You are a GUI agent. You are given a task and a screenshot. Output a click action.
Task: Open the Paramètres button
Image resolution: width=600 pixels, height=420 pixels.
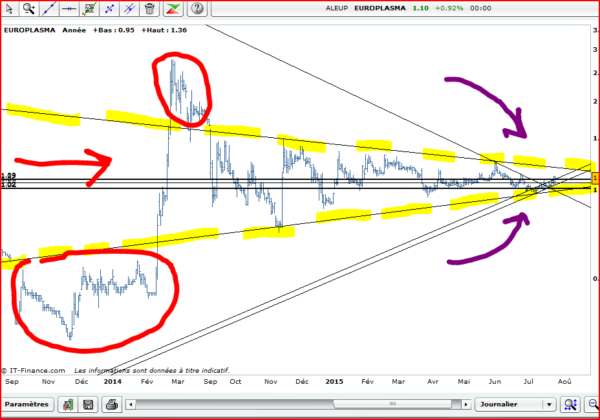pos(28,405)
